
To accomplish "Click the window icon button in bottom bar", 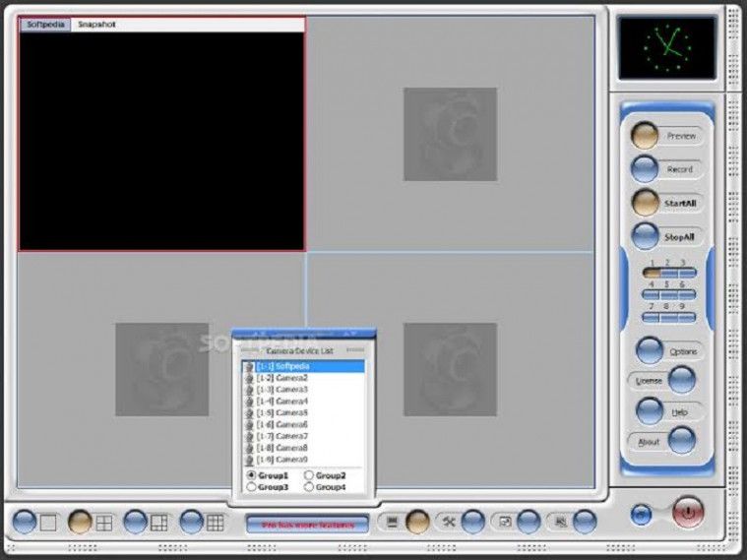I will [x=529, y=523].
